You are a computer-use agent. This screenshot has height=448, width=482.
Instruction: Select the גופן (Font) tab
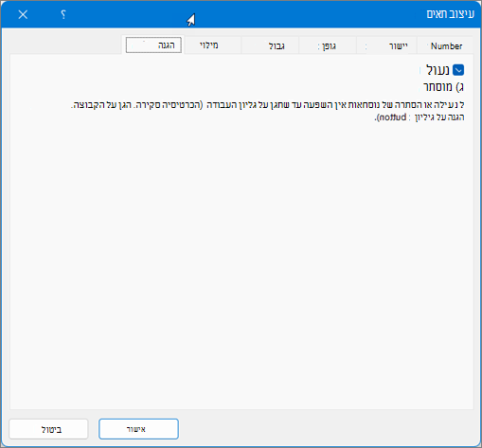click(329, 46)
